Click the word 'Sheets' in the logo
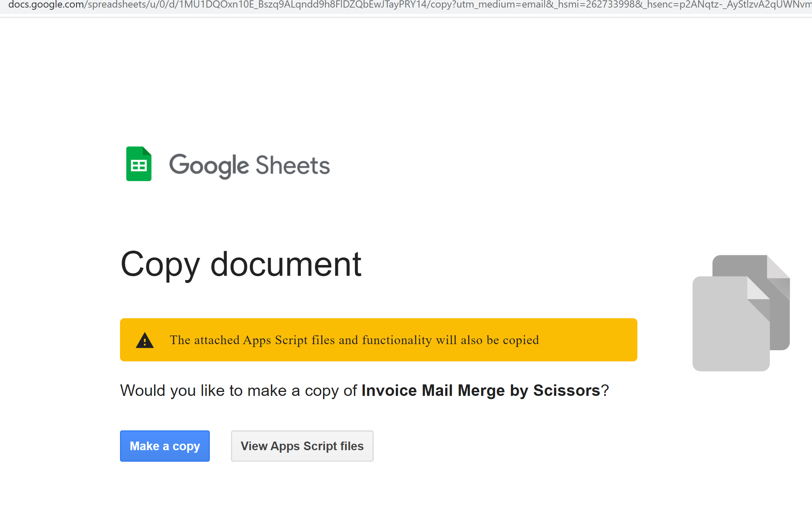The image size is (812, 507). click(292, 165)
